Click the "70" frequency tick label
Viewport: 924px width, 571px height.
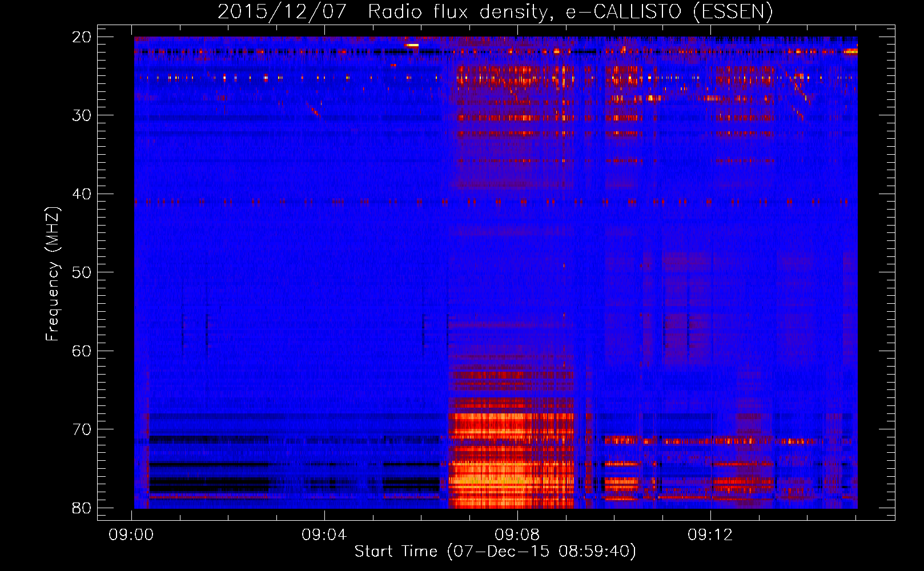(x=82, y=429)
